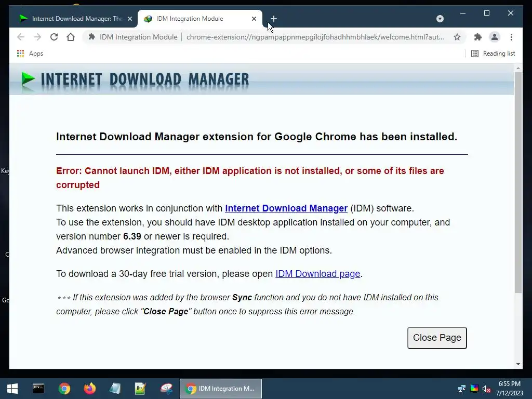Click the scrollbar down arrow
The image size is (532, 399).
point(518,364)
